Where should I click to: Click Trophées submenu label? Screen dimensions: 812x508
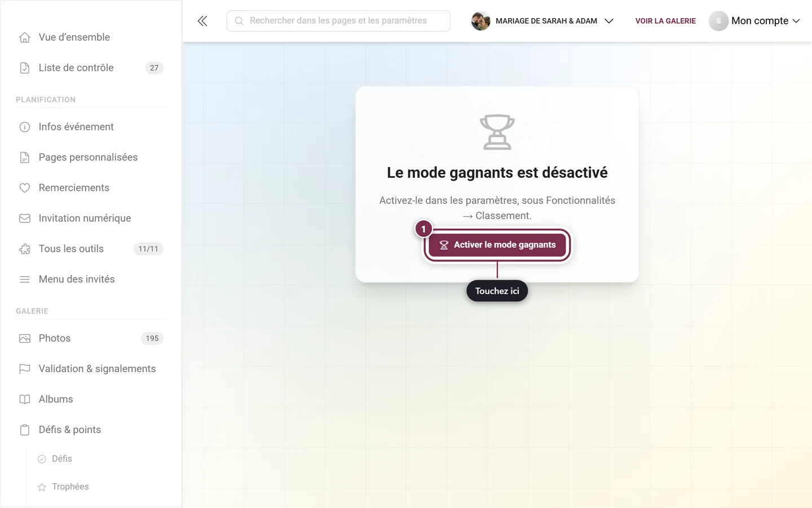[x=70, y=487]
